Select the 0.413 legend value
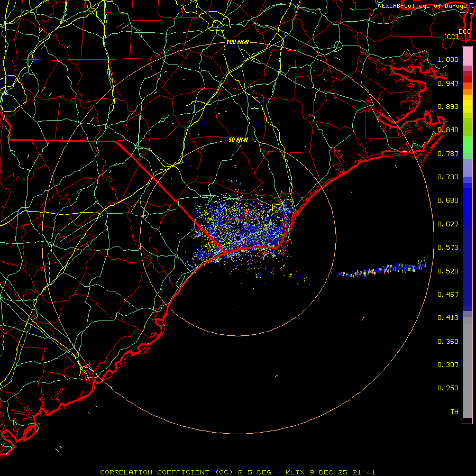476x476 pixels. (448, 318)
